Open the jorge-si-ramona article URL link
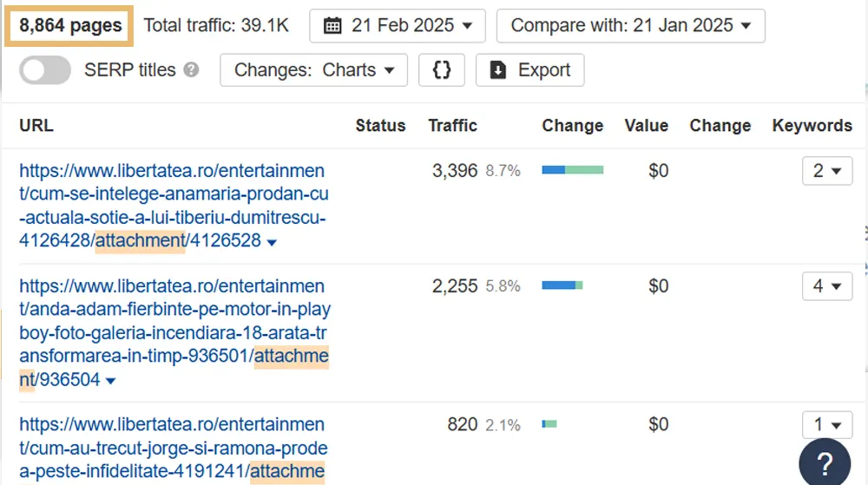The image size is (868, 485). [174, 448]
